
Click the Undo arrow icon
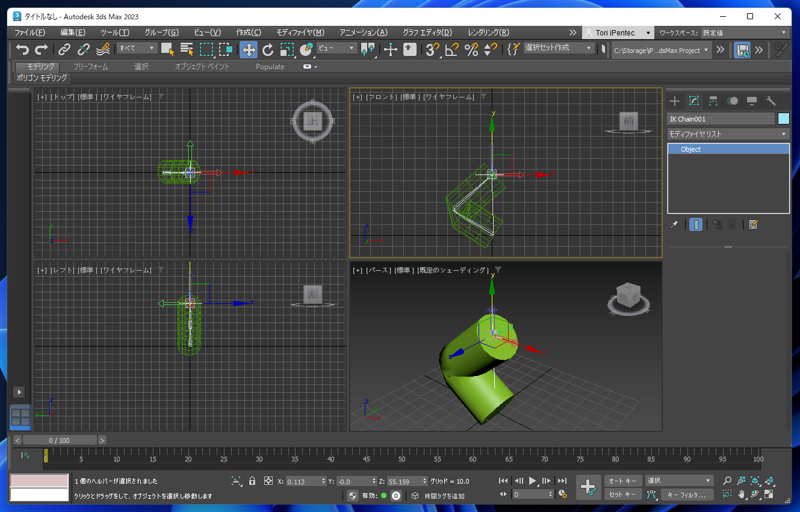[22, 49]
